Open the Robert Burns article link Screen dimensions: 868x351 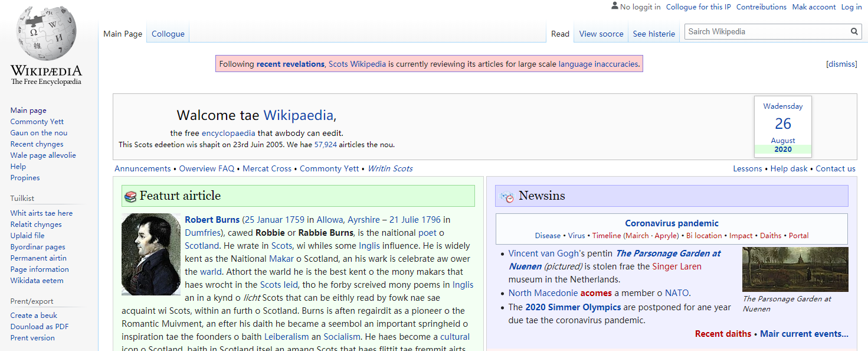tap(212, 220)
